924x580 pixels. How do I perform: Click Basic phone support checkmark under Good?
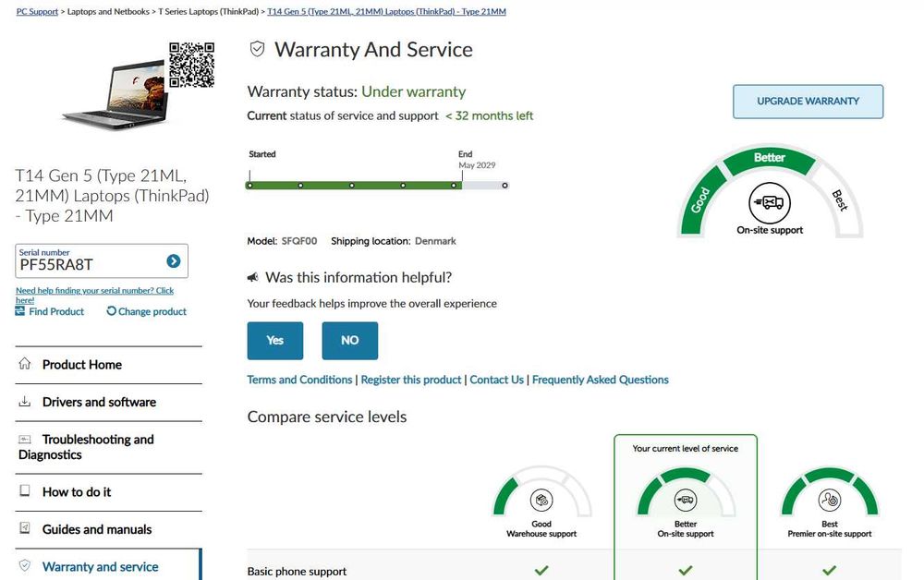tap(541, 570)
